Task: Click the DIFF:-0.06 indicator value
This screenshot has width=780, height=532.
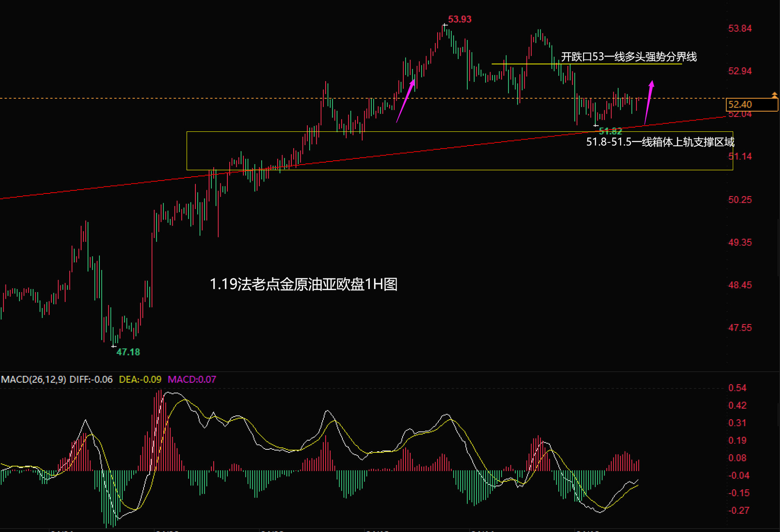Action: click(91, 379)
